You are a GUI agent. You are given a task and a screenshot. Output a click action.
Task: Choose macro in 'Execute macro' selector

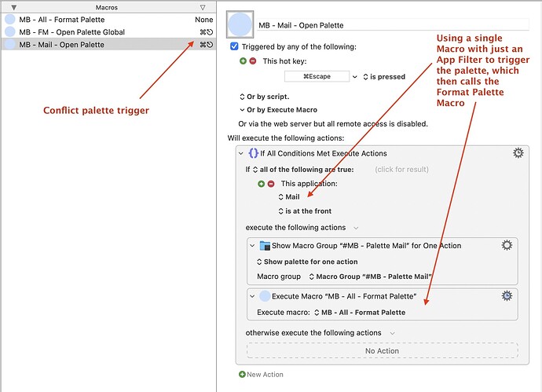tap(360, 313)
